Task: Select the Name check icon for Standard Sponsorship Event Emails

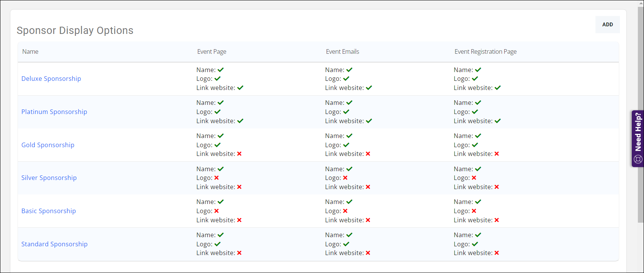Action: pyautogui.click(x=350, y=234)
